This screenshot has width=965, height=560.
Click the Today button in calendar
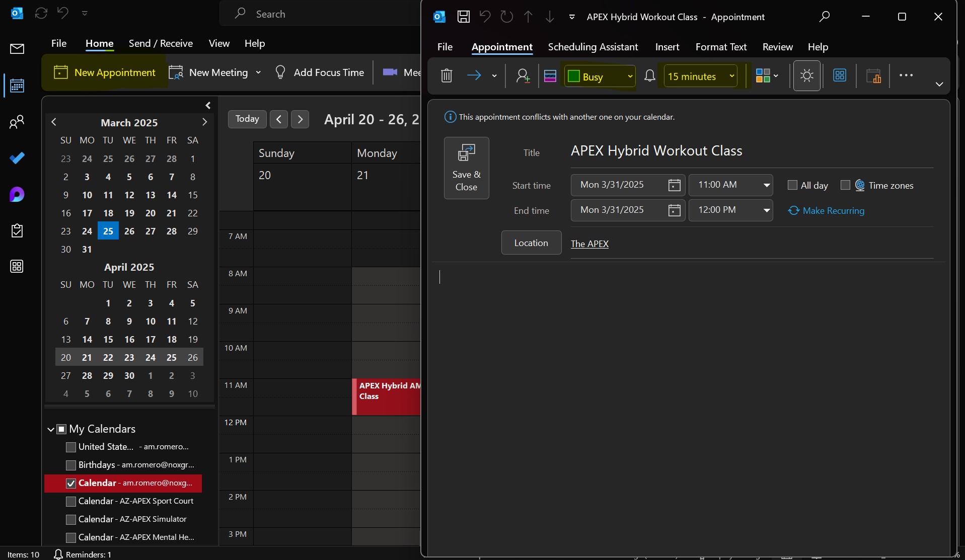tap(247, 119)
